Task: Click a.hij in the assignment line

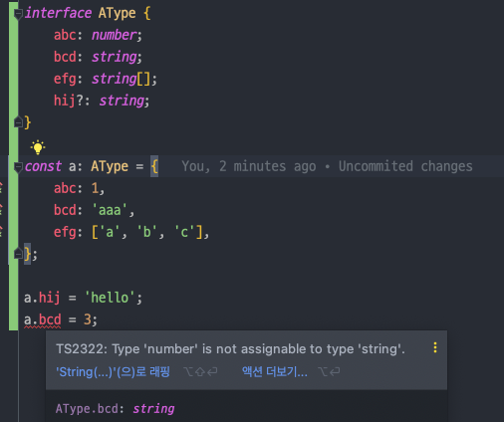Action: coord(42,298)
